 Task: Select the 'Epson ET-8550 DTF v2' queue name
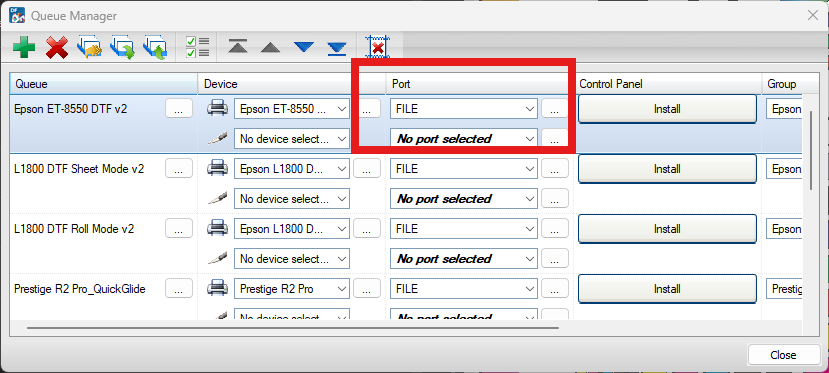click(70, 109)
